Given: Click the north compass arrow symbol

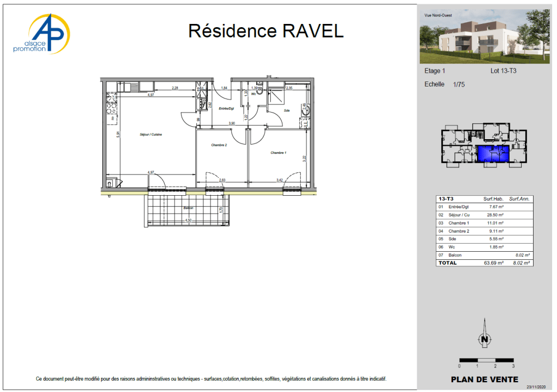Looking at the screenshot, I should point(485,333).
